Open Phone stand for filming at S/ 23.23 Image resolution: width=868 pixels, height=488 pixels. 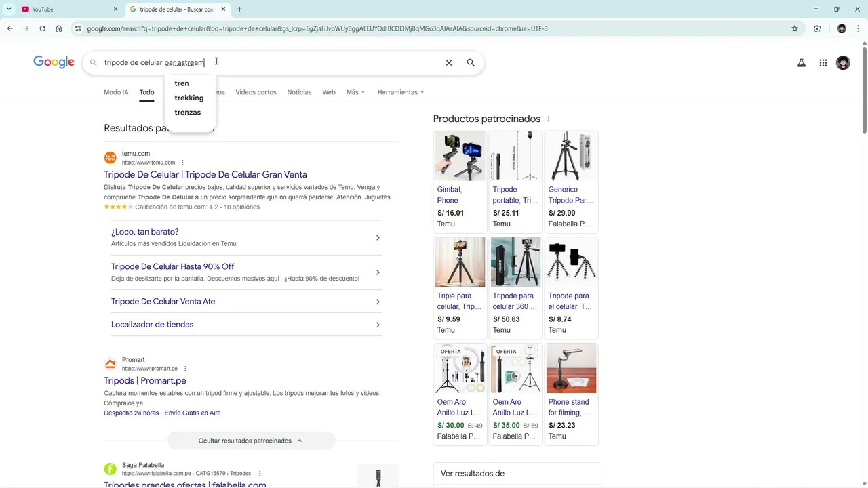pos(571,394)
